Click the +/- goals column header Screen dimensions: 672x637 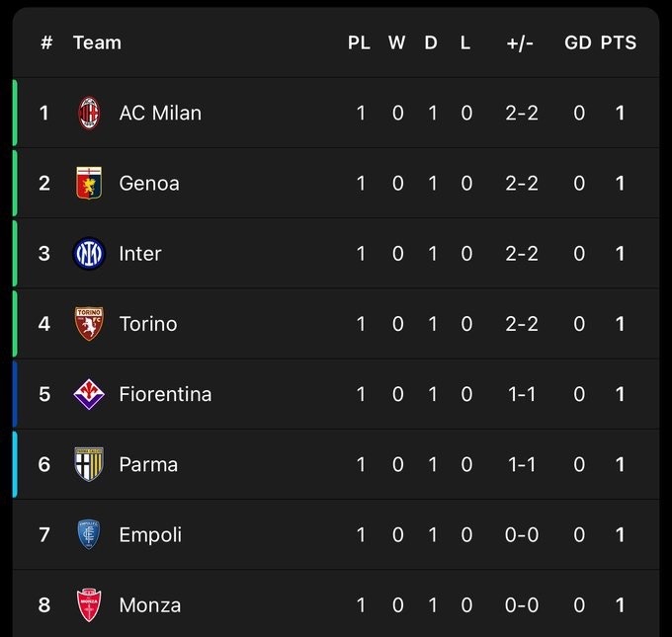point(520,42)
